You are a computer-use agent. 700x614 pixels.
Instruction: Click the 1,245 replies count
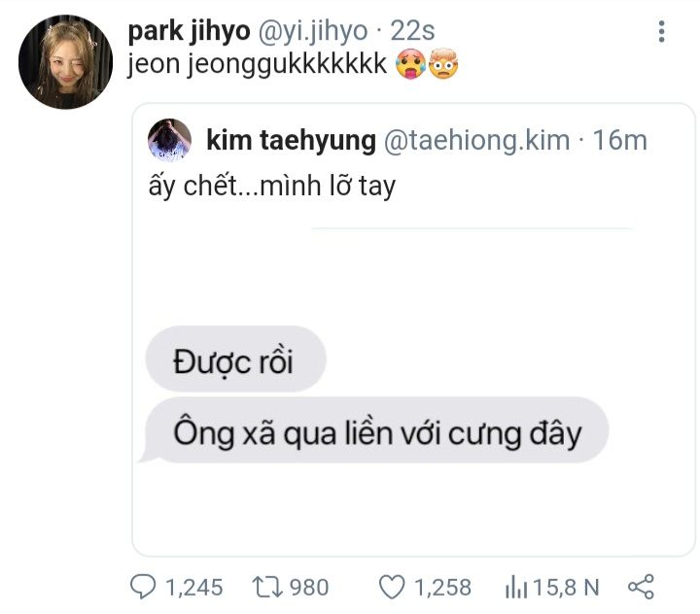pyautogui.click(x=193, y=587)
